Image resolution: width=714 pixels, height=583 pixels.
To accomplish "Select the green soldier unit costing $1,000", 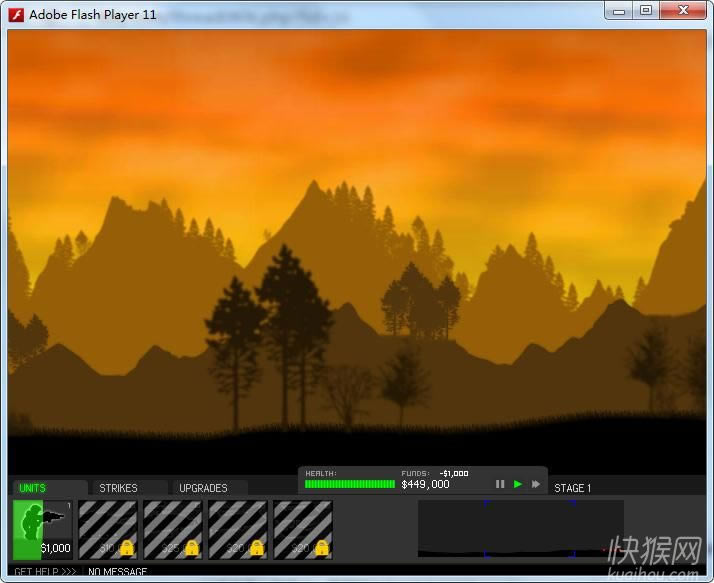I will (x=42, y=530).
